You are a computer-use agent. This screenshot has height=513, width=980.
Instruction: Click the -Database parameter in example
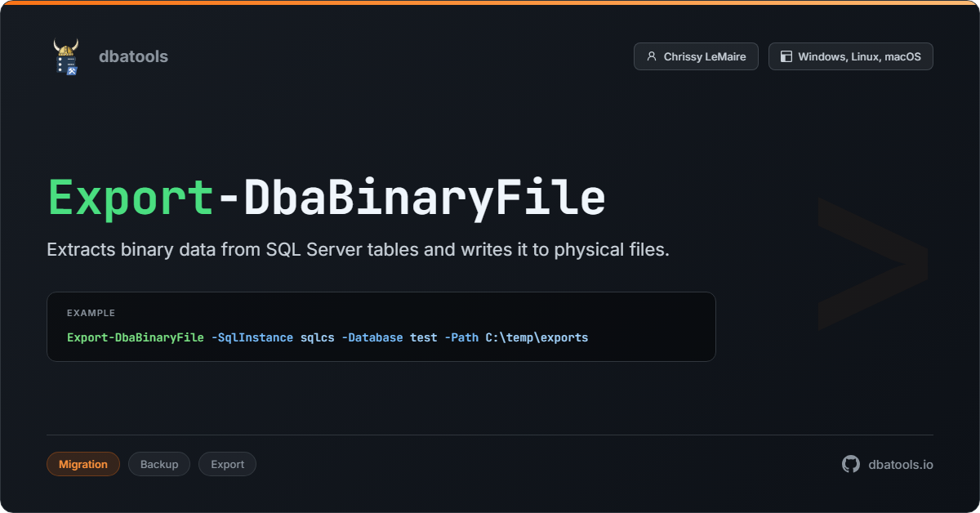coord(372,337)
